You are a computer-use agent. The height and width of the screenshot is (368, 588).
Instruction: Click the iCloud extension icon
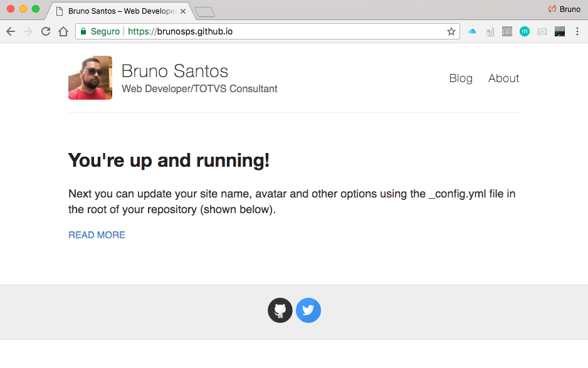pyautogui.click(x=472, y=31)
